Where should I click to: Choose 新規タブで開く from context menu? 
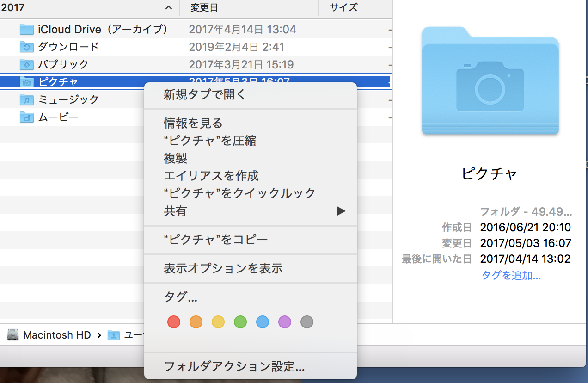click(205, 95)
